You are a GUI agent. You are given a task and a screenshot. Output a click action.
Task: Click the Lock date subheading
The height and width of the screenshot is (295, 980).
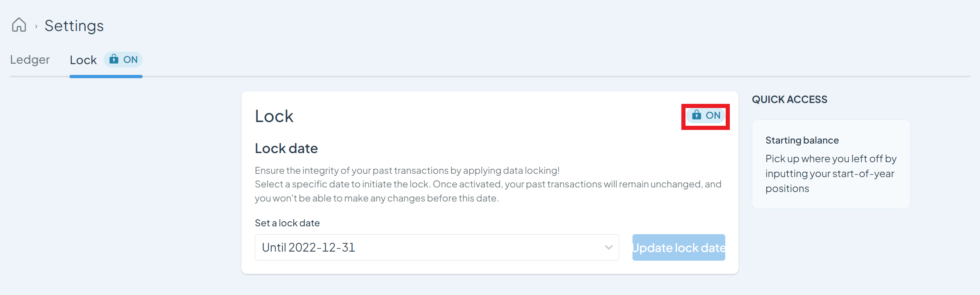pos(286,148)
